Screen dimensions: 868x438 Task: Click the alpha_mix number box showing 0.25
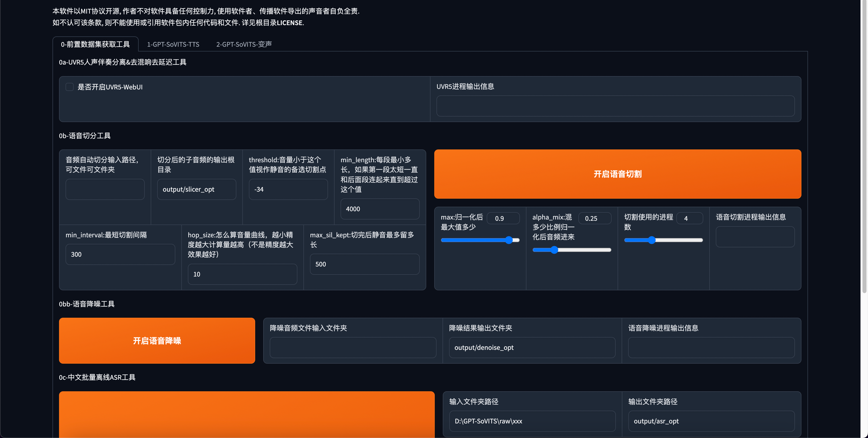pyautogui.click(x=594, y=218)
